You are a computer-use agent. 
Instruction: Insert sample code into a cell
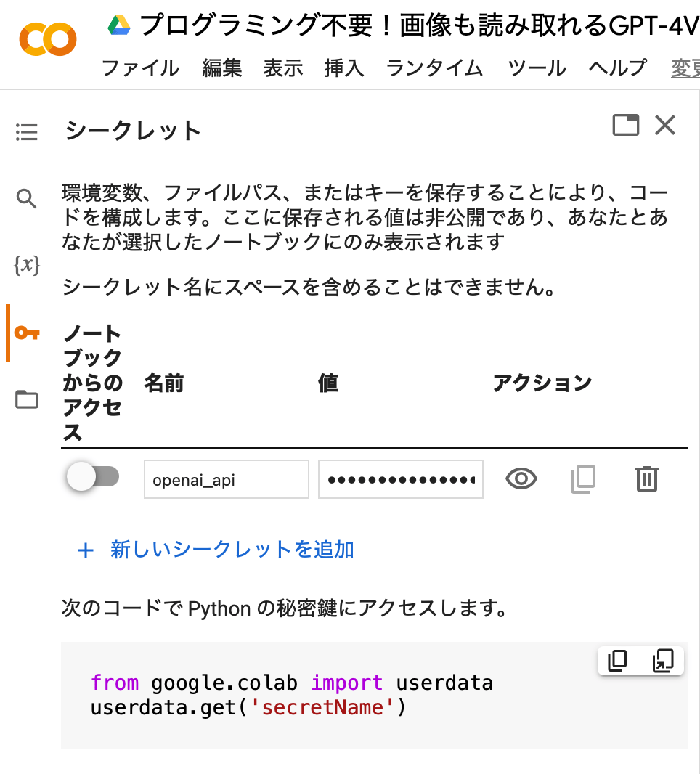coord(663,661)
